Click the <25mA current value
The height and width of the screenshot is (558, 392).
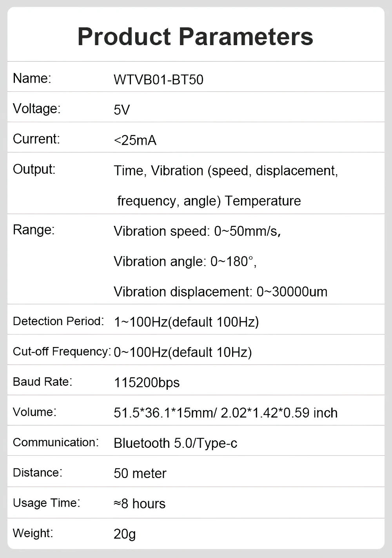coord(135,140)
